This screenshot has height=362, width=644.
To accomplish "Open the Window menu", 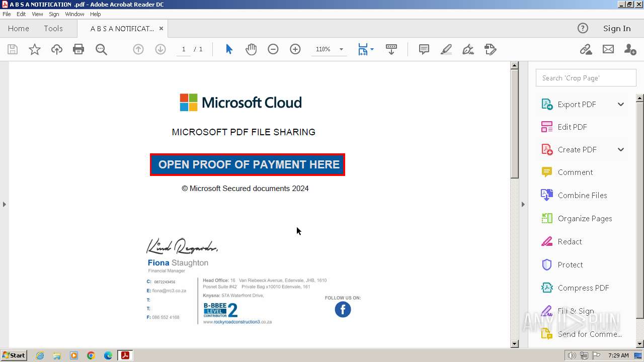I will pyautogui.click(x=74, y=14).
